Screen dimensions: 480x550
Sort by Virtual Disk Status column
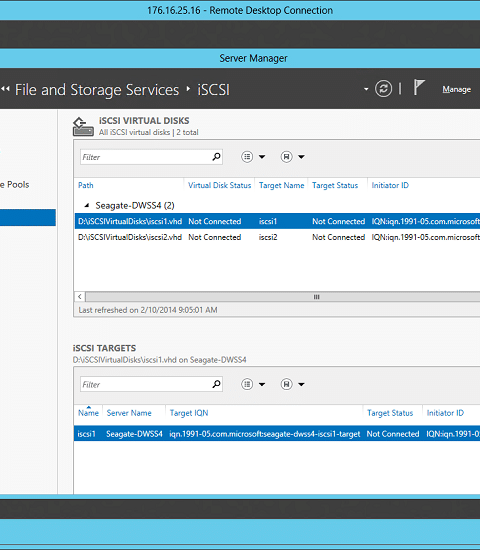[x=220, y=185]
